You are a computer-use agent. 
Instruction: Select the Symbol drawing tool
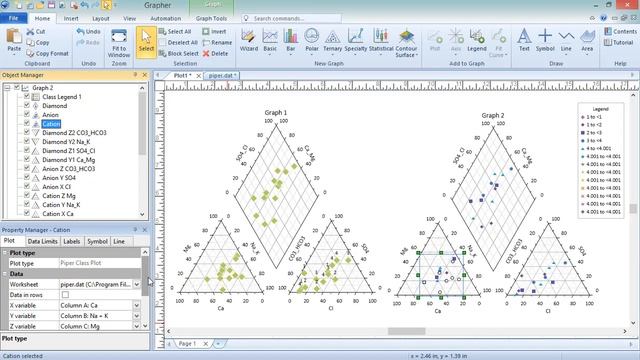click(x=545, y=36)
